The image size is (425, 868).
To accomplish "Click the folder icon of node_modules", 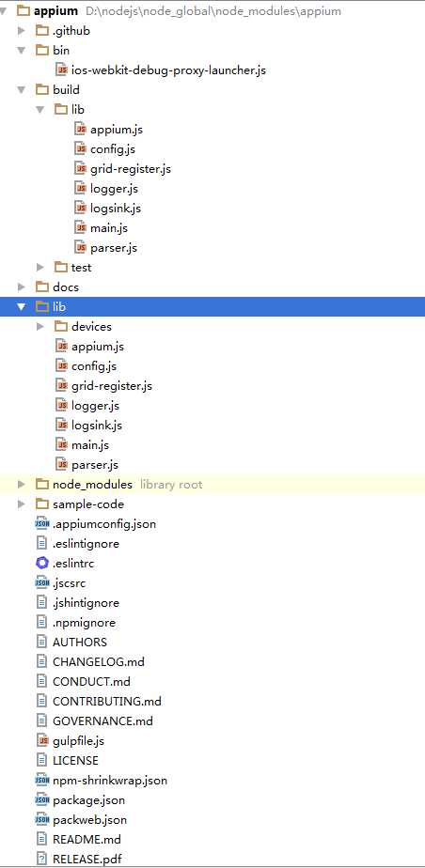I will (42, 485).
